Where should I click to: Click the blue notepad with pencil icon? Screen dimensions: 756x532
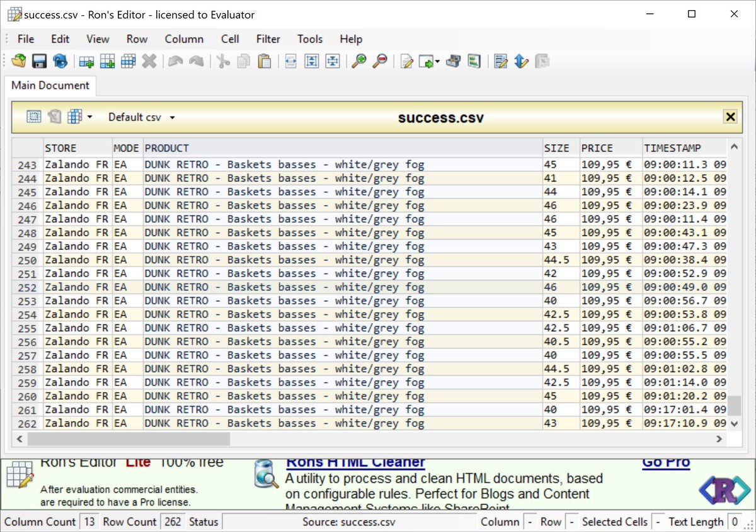[x=501, y=61]
